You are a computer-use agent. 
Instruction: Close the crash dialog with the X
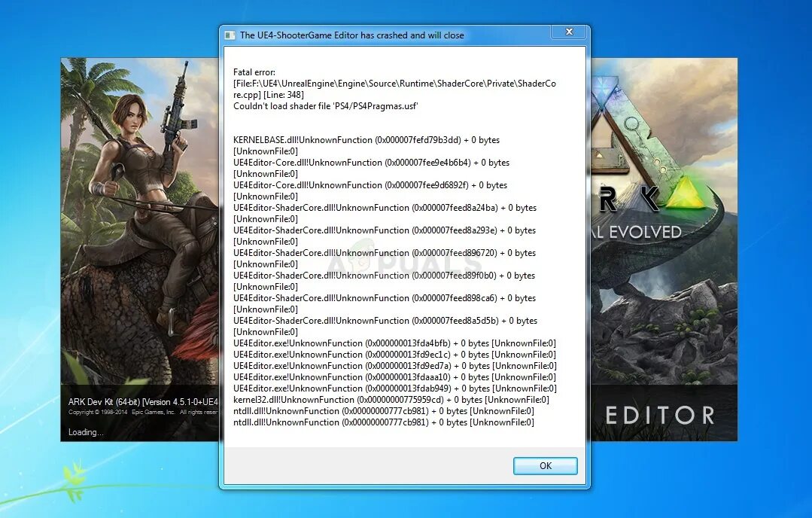point(569,32)
